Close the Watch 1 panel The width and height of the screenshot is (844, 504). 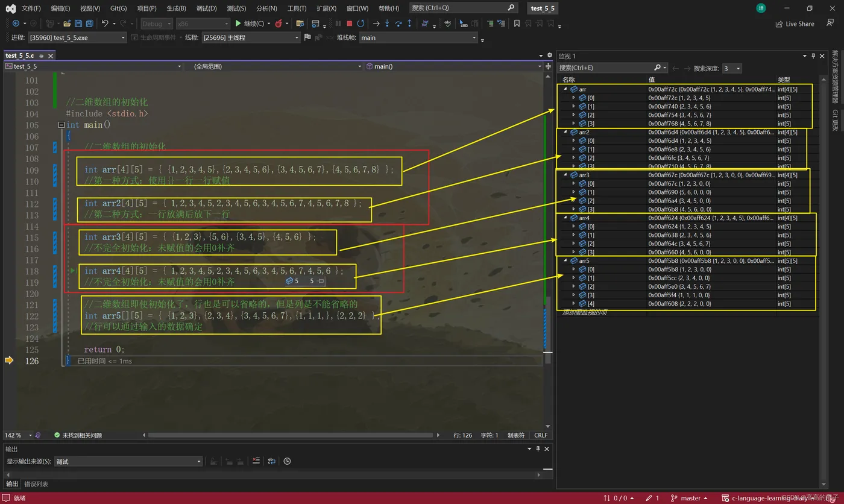click(822, 55)
